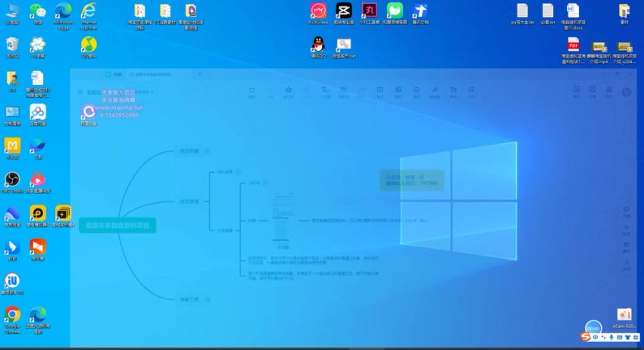Open the Google Chrome shortcut
644x350 pixels.
click(12, 314)
